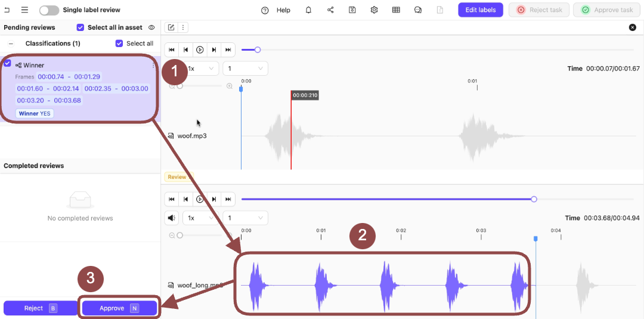
Task: Skip to end in the woof.mp3 player
Action: coord(228,49)
